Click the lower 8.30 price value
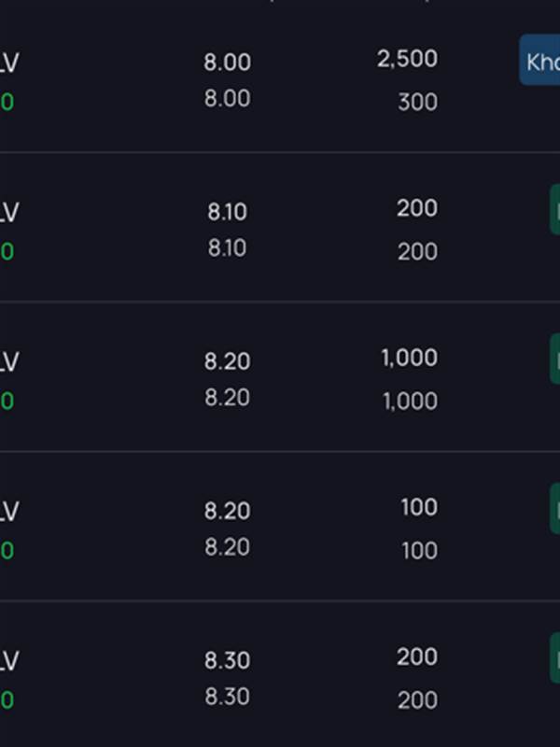 point(228,697)
